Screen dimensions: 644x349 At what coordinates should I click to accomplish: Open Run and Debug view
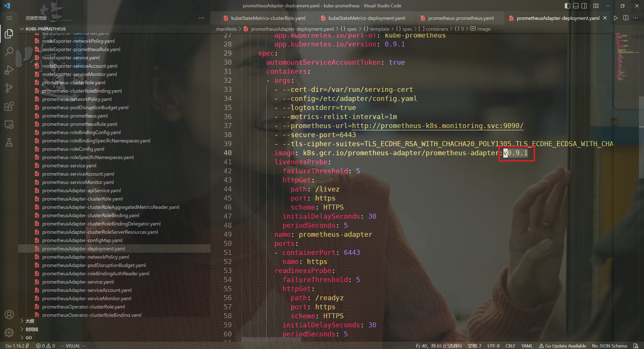(9, 70)
